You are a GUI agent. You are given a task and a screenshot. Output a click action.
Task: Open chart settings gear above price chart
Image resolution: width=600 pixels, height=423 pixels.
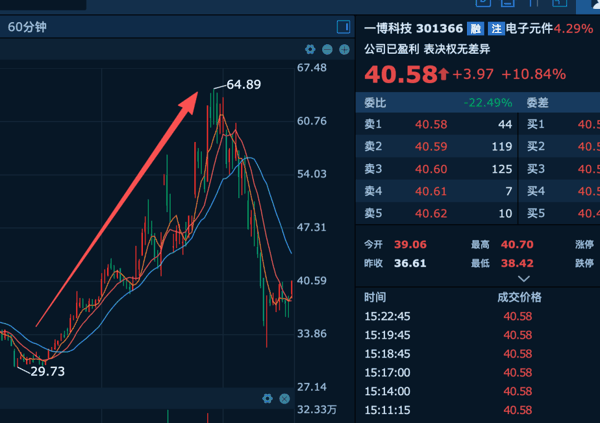click(x=310, y=49)
